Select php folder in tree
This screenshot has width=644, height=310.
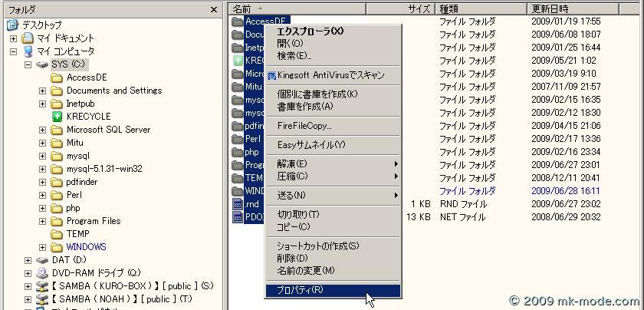73,209
